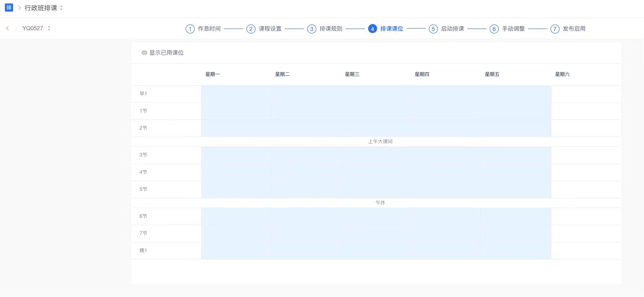The height and width of the screenshot is (297, 644).
Task: Click the 5节 row label
Action: click(x=143, y=189)
